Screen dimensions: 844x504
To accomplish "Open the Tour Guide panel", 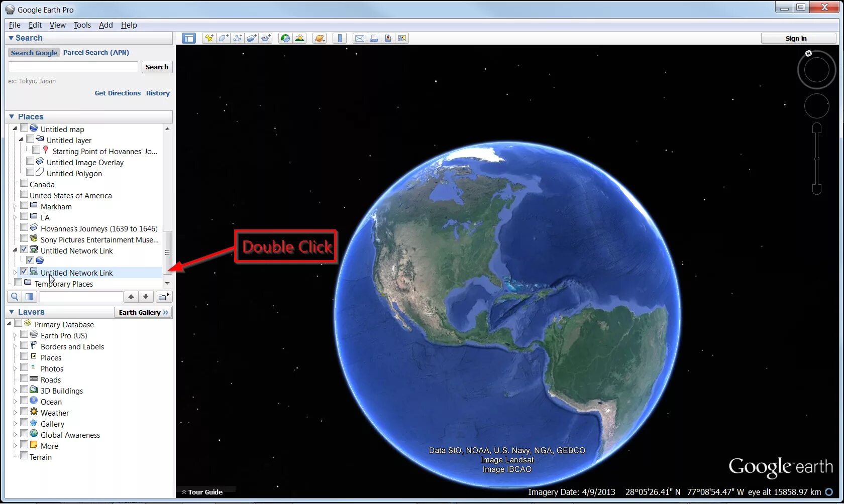I will (x=202, y=492).
